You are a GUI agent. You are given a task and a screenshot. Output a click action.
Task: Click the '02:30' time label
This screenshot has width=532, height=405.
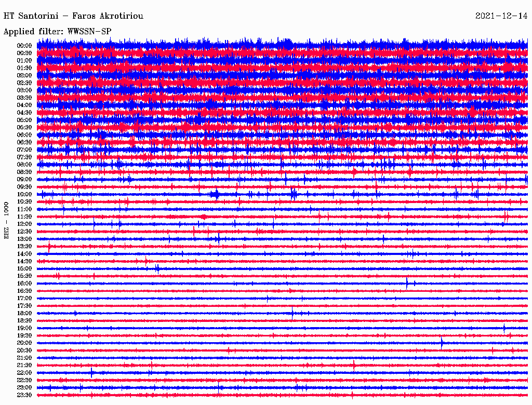24,83
